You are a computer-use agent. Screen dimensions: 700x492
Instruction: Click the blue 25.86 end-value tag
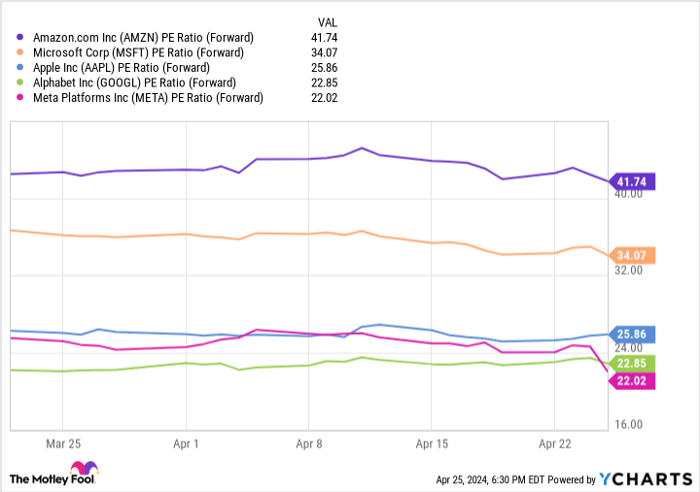pos(633,333)
